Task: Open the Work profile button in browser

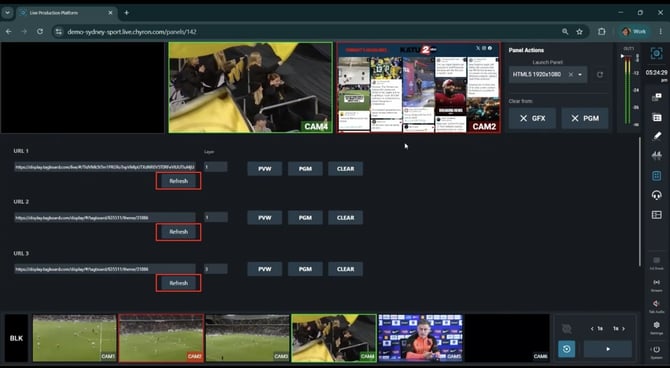Action: [634, 32]
